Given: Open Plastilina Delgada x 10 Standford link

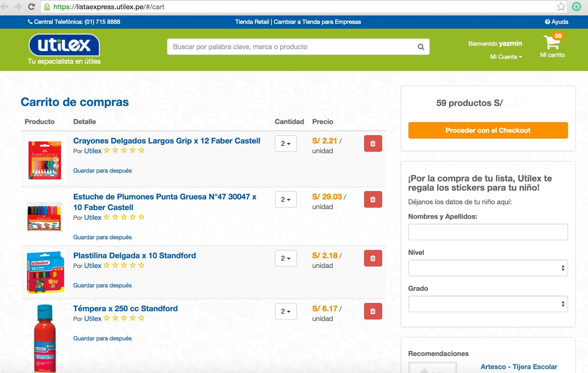Looking at the screenshot, I should [x=135, y=256].
